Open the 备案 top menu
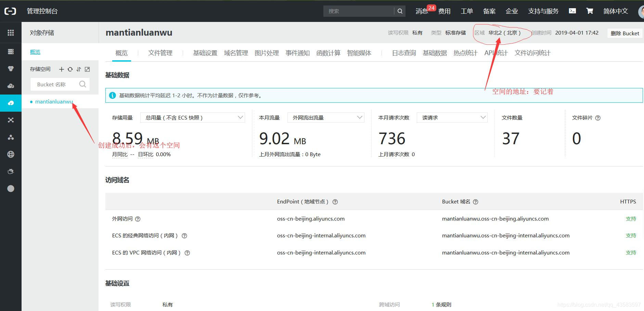The height and width of the screenshot is (311, 644). coord(489,11)
